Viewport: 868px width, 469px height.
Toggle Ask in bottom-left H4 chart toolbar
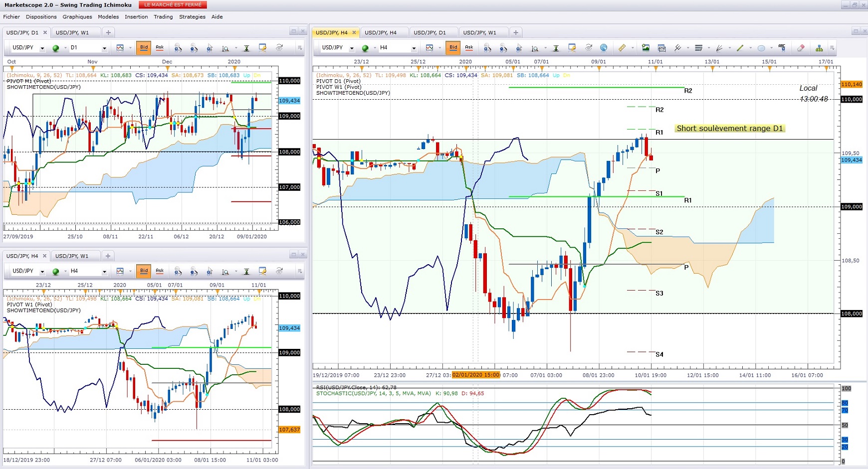[160, 271]
